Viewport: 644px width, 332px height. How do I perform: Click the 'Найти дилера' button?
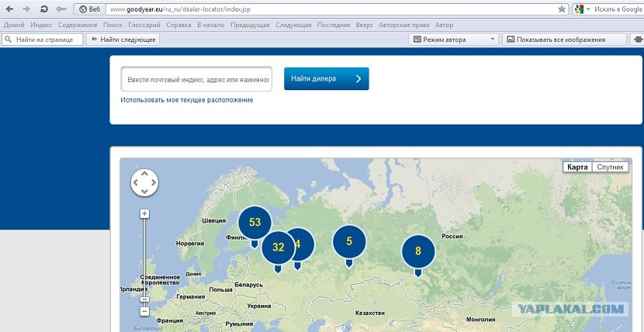(x=326, y=79)
